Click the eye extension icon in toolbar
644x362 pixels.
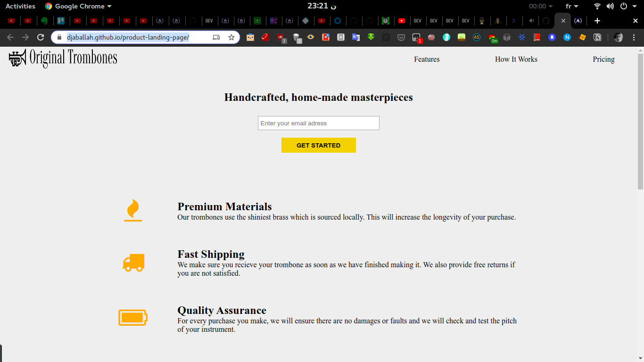[311, 37]
